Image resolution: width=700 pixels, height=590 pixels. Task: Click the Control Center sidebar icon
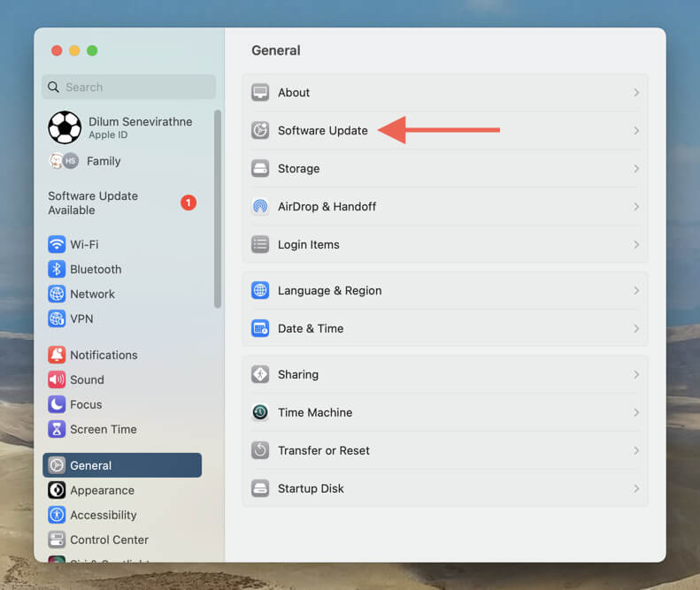tap(57, 540)
